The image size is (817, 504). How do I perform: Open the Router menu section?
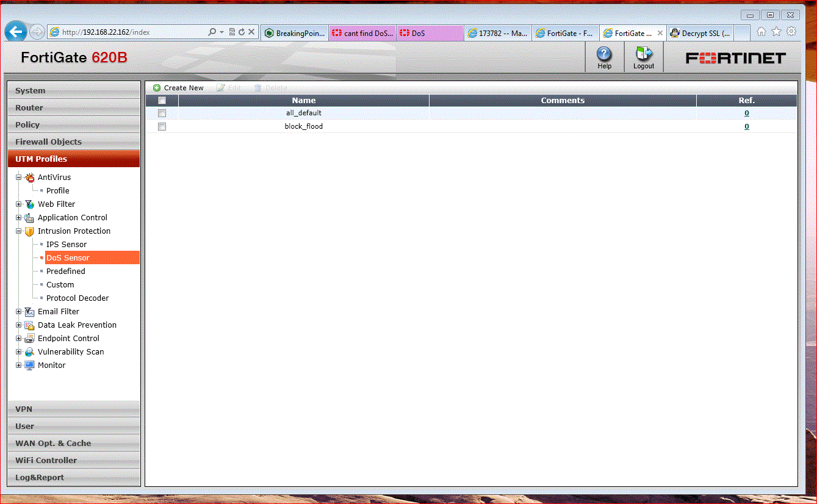(x=74, y=107)
